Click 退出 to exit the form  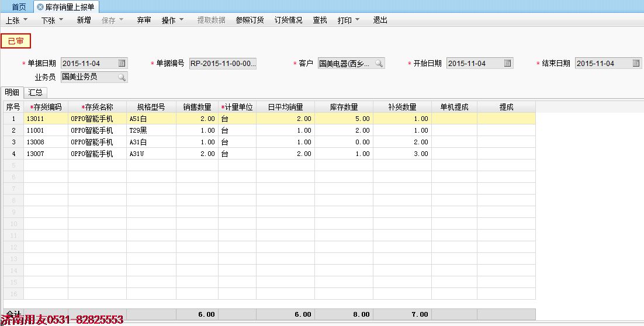380,20
